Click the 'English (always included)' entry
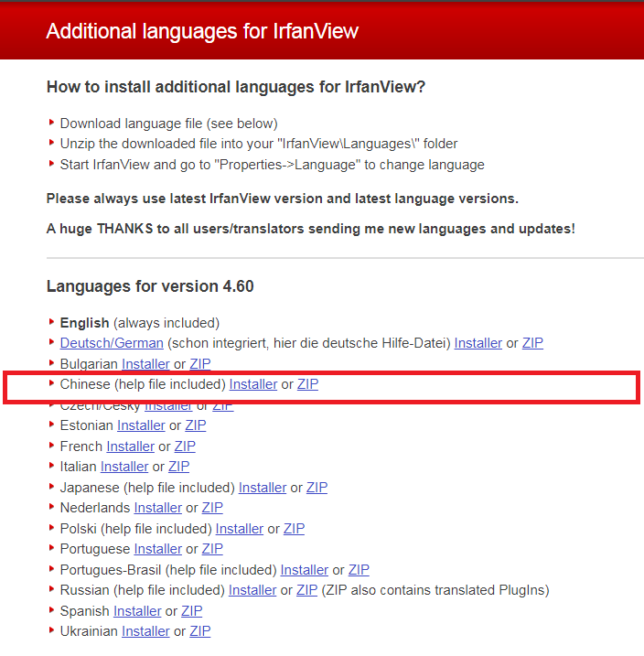The image size is (644, 656). point(140,323)
